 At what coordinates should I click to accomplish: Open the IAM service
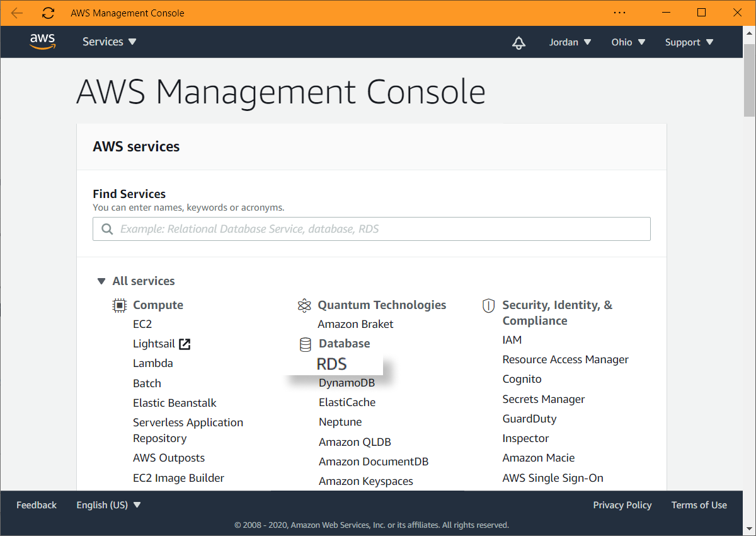(512, 340)
